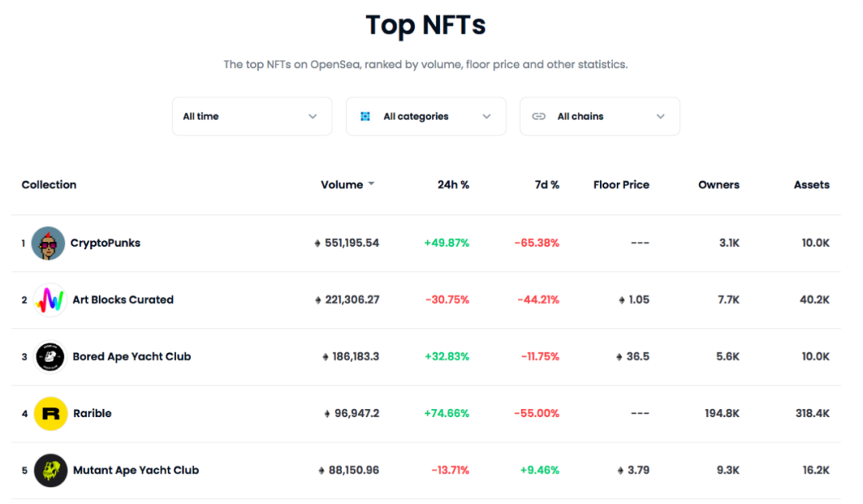Open the Rarible collection name link
This screenshot has width=863, height=504.
[x=93, y=413]
